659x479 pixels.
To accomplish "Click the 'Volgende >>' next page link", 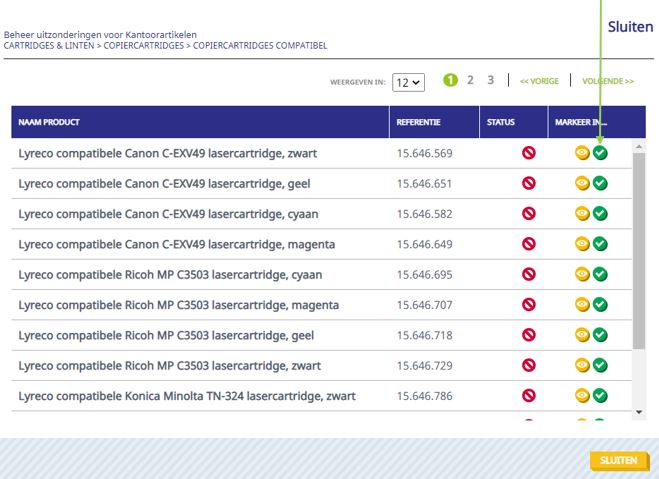I will point(607,81).
